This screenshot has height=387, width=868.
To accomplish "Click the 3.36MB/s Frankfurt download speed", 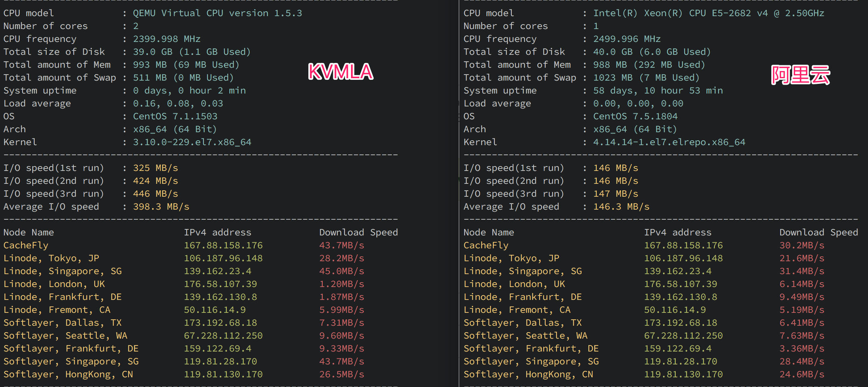I will pos(802,348).
